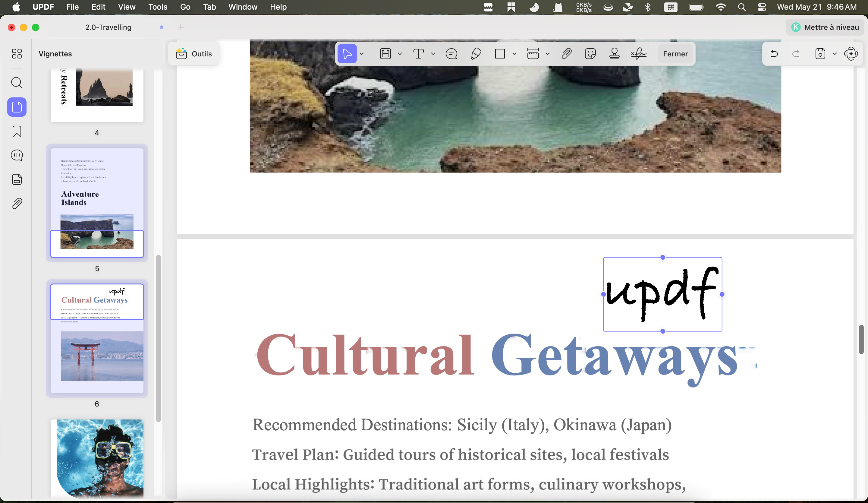Select the text comment T tool
Image resolution: width=868 pixels, height=503 pixels.
coord(419,54)
